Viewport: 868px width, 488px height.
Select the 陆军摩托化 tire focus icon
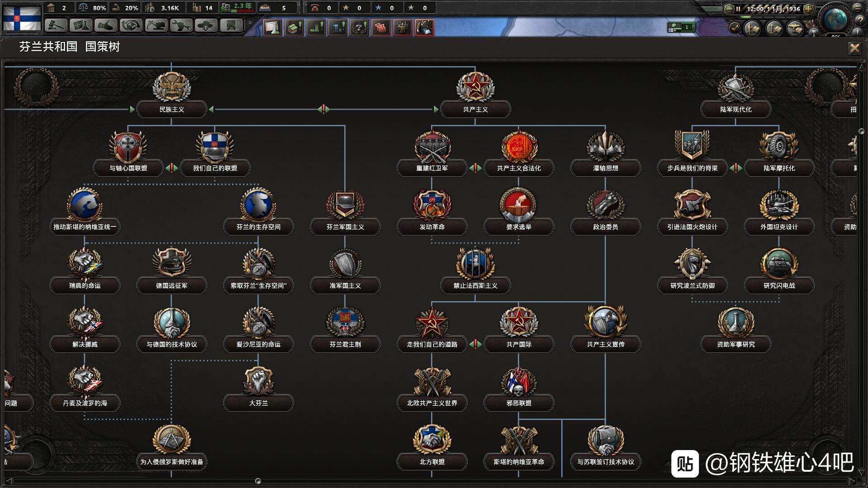[x=779, y=146]
